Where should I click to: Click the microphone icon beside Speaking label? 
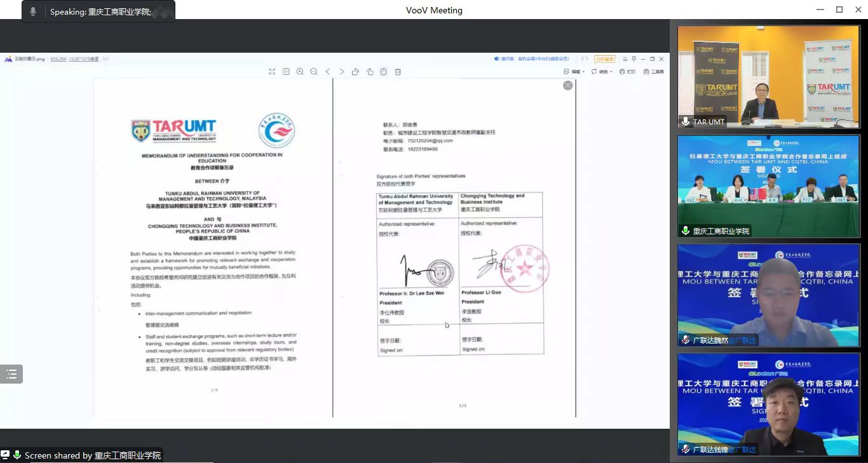(x=33, y=11)
